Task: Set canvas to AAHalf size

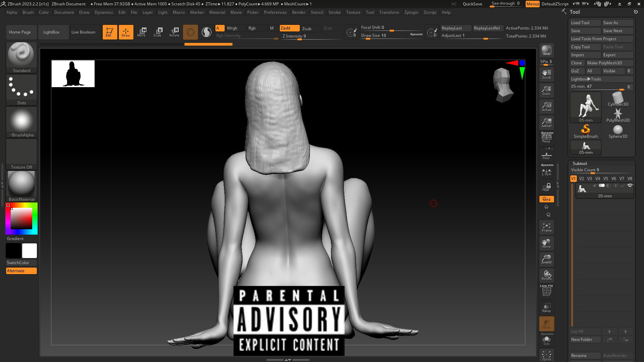Action: point(546,123)
